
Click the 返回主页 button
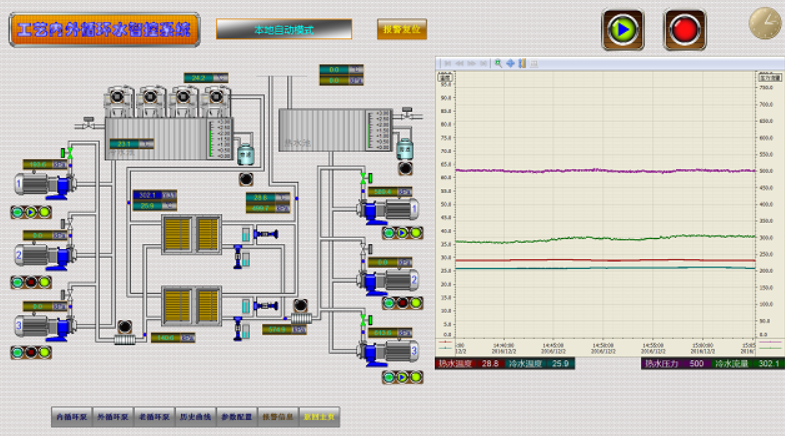(x=320, y=417)
